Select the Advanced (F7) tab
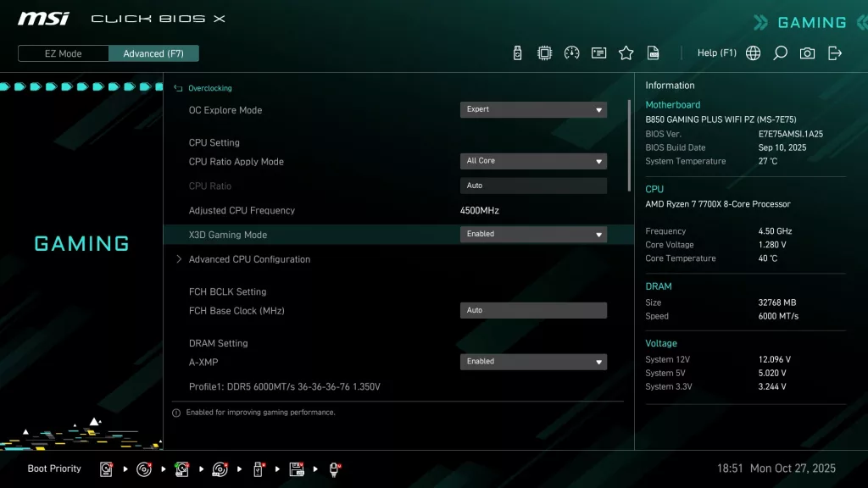Screen dimensions: 868x488 point(153,53)
